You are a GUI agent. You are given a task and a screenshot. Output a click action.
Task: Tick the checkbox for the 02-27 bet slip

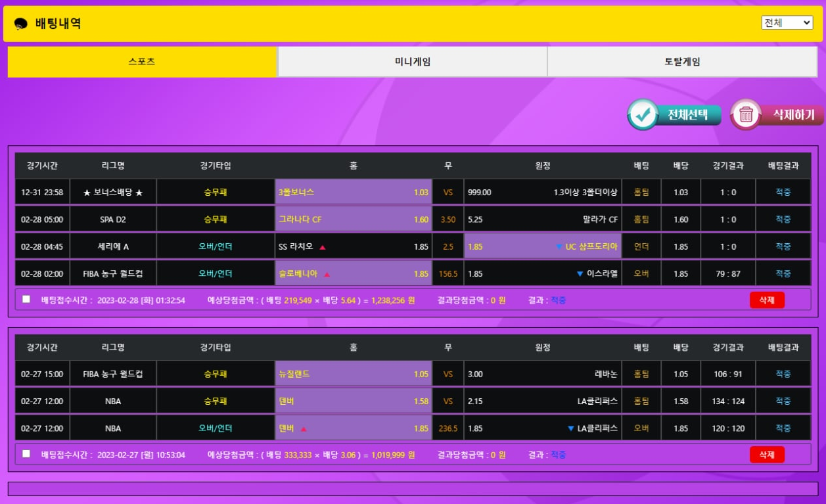[x=26, y=453]
